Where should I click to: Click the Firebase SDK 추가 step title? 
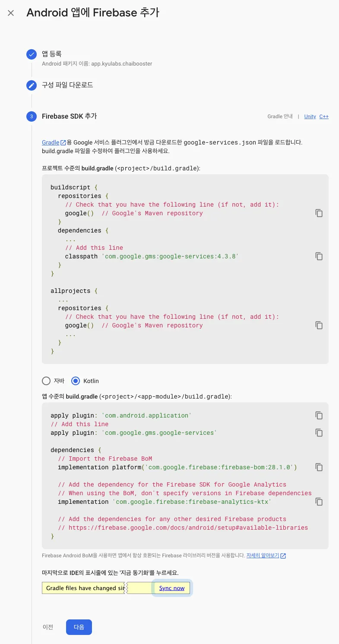pyautogui.click(x=70, y=116)
